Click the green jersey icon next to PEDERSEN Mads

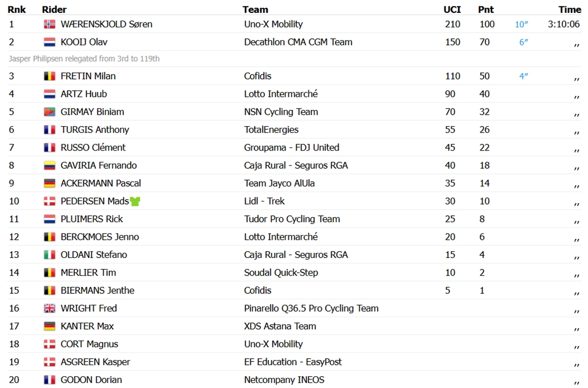(135, 201)
